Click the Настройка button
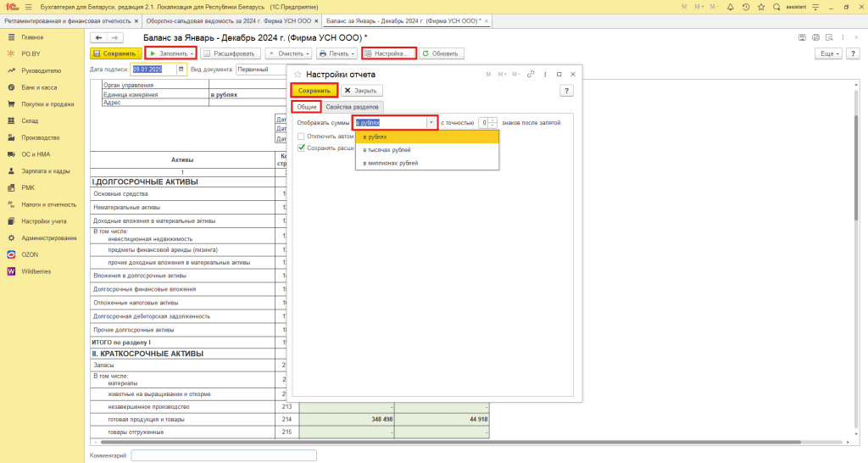The height and width of the screenshot is (463, 868). (x=388, y=53)
